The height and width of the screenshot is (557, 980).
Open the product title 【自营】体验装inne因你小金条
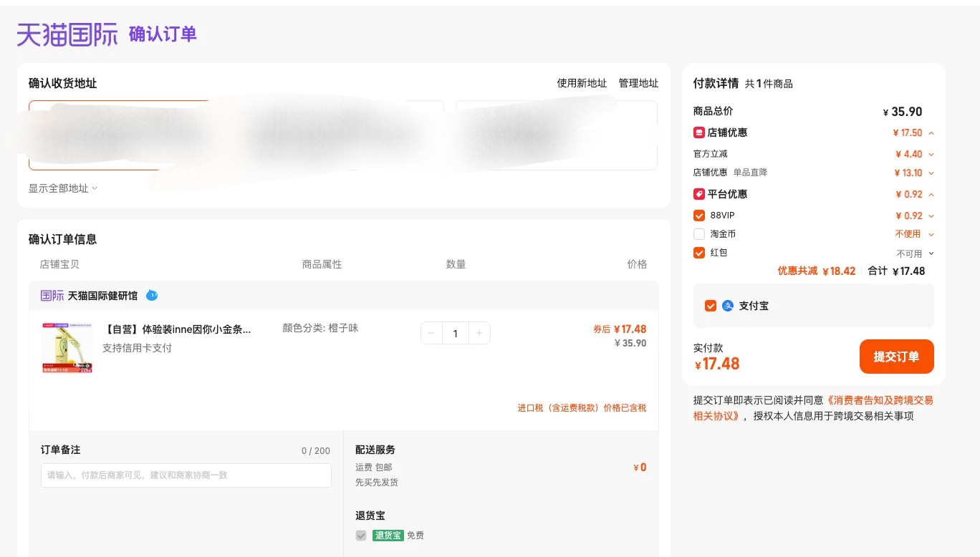click(177, 329)
